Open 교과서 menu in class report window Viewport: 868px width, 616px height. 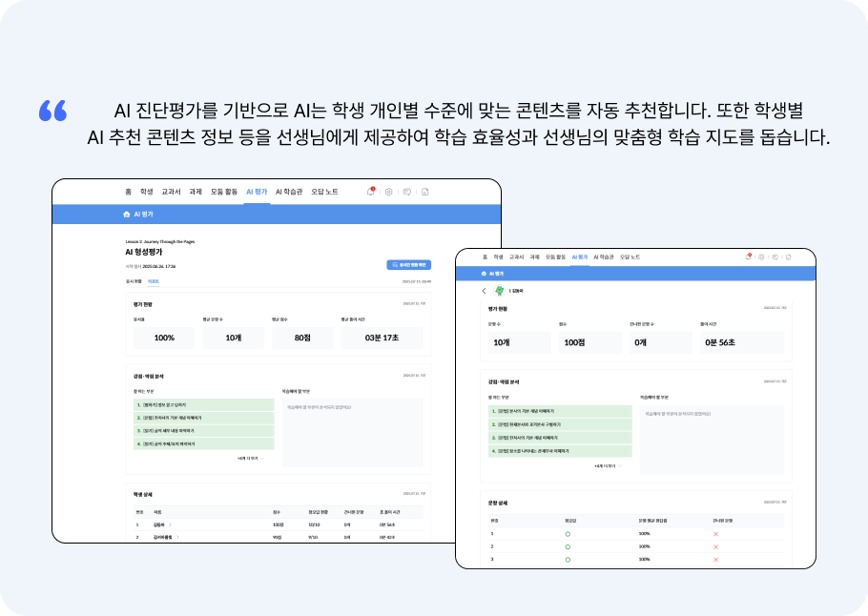pyautogui.click(x=171, y=192)
